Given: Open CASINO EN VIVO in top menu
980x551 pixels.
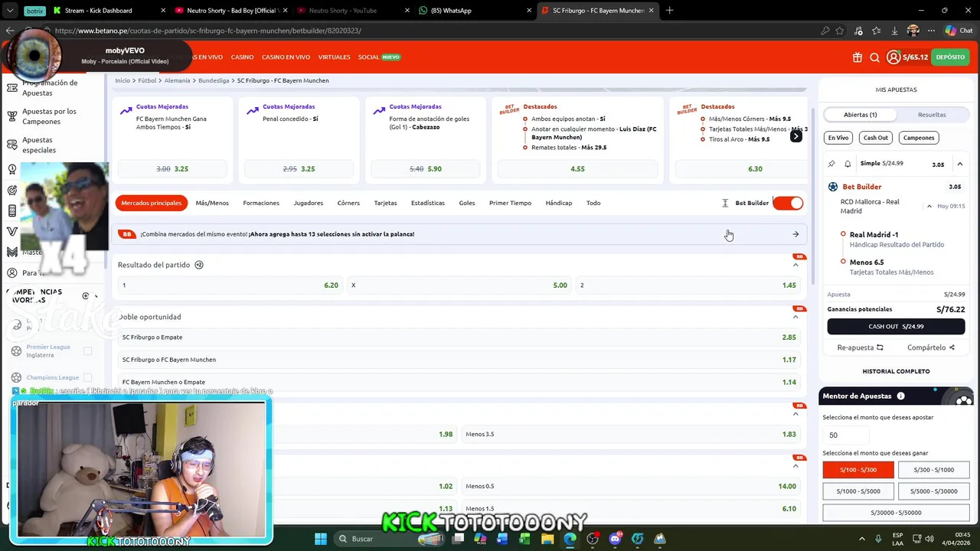Looking at the screenshot, I should pos(286,57).
